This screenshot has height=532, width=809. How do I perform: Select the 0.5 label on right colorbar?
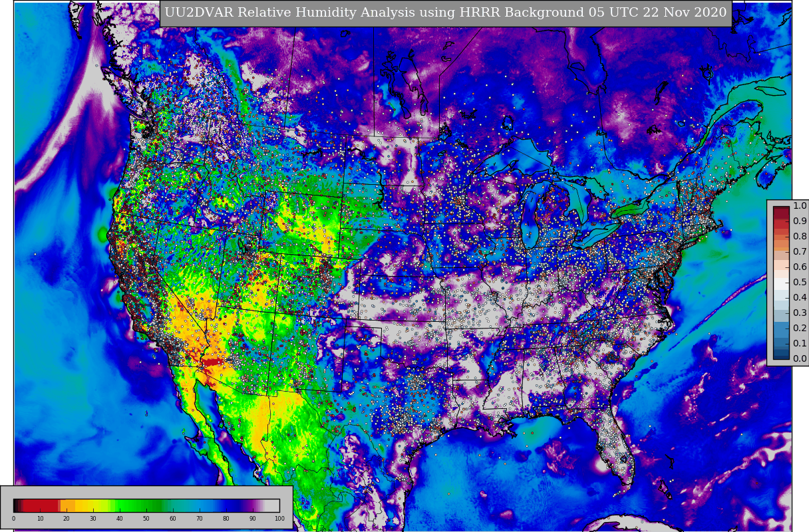[800, 283]
